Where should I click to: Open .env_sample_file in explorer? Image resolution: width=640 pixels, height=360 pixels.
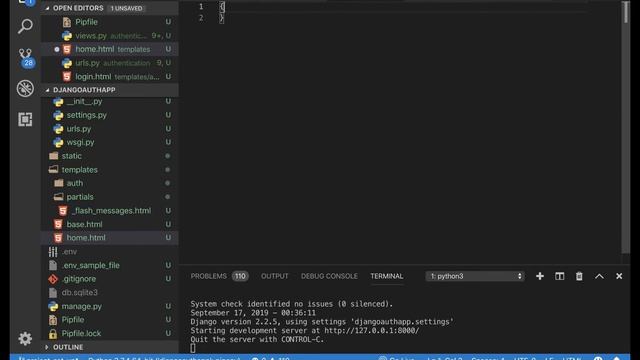[x=109, y=265]
